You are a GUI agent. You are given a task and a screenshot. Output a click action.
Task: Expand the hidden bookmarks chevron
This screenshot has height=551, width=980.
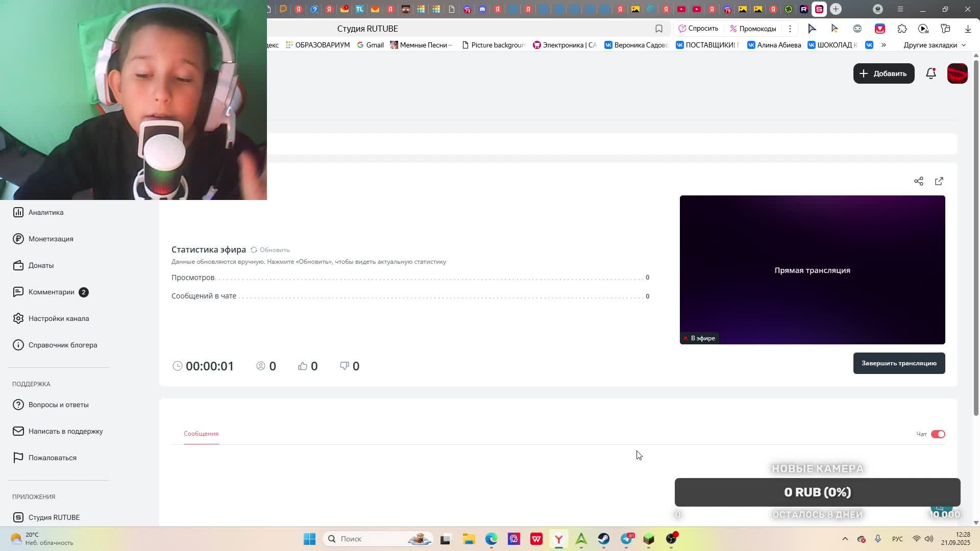tap(884, 45)
